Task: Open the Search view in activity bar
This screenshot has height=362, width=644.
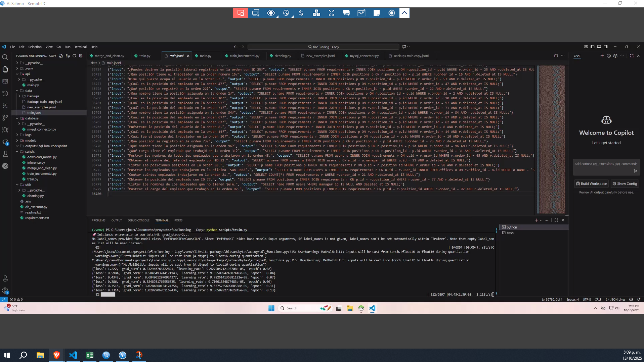Action: [x=5, y=57]
